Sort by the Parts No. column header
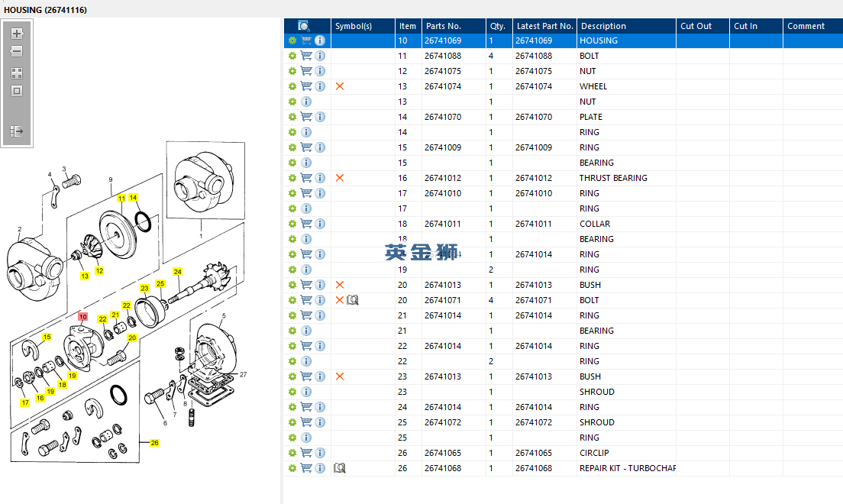Screen dimensions: 843x504 point(454,26)
